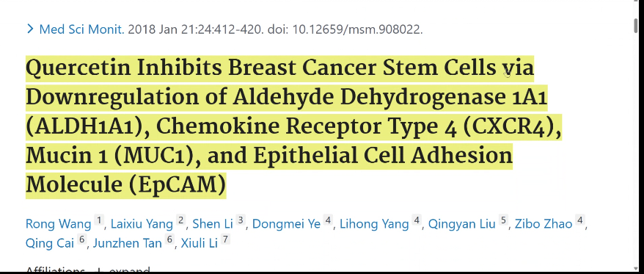
Task: Click the chevron arrow before Med Sci Monit.
Action: pos(30,29)
